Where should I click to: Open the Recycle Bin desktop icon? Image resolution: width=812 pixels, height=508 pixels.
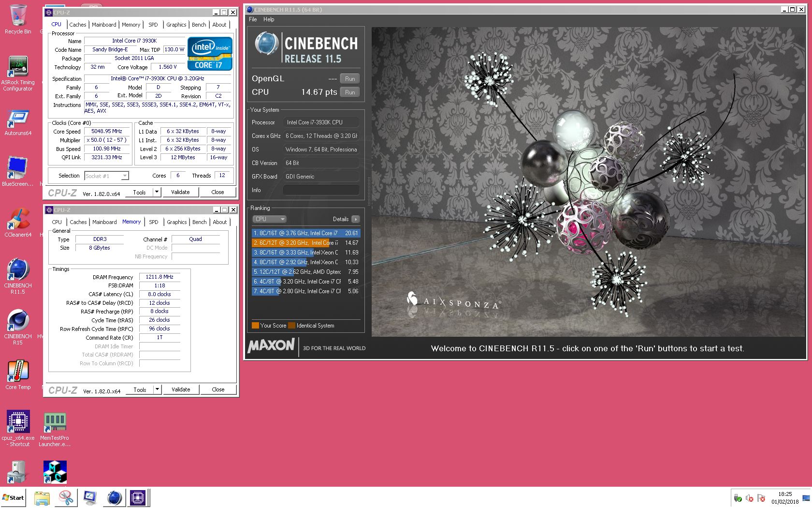click(18, 19)
